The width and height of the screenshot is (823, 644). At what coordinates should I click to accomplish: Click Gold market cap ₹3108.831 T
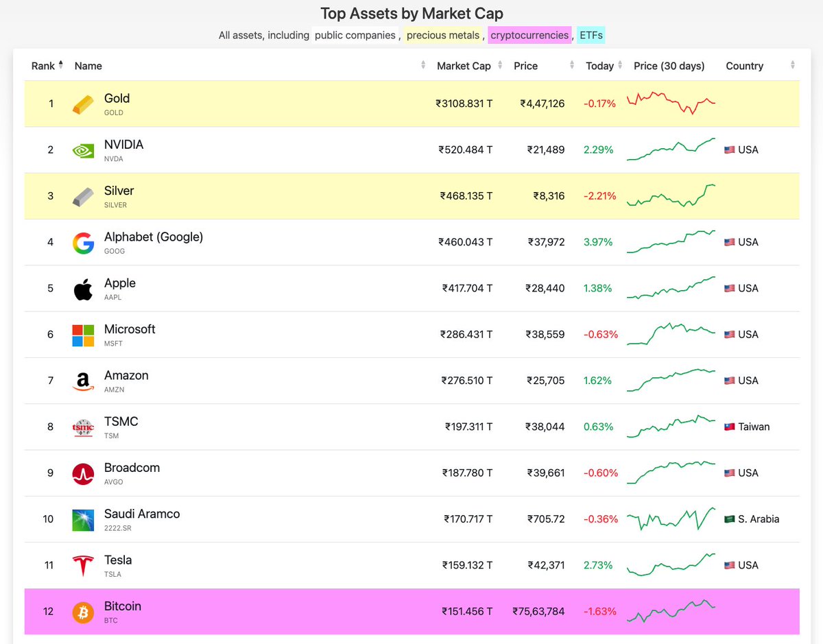(464, 104)
